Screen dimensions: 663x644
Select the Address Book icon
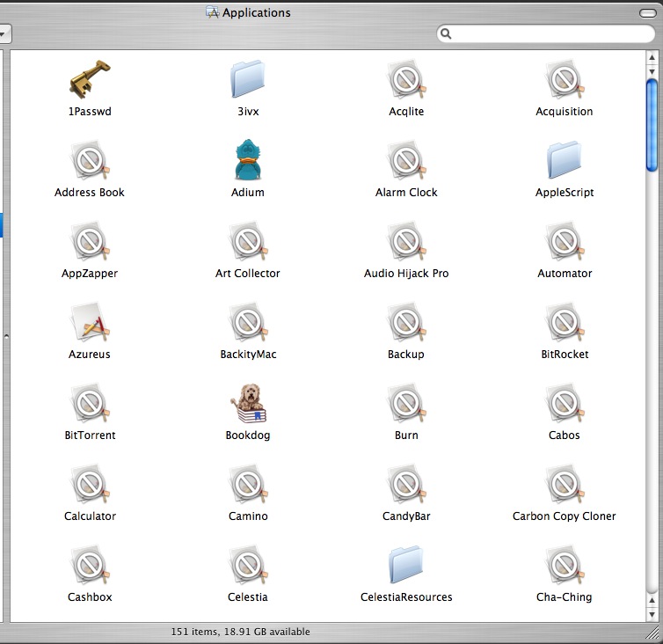(x=90, y=160)
